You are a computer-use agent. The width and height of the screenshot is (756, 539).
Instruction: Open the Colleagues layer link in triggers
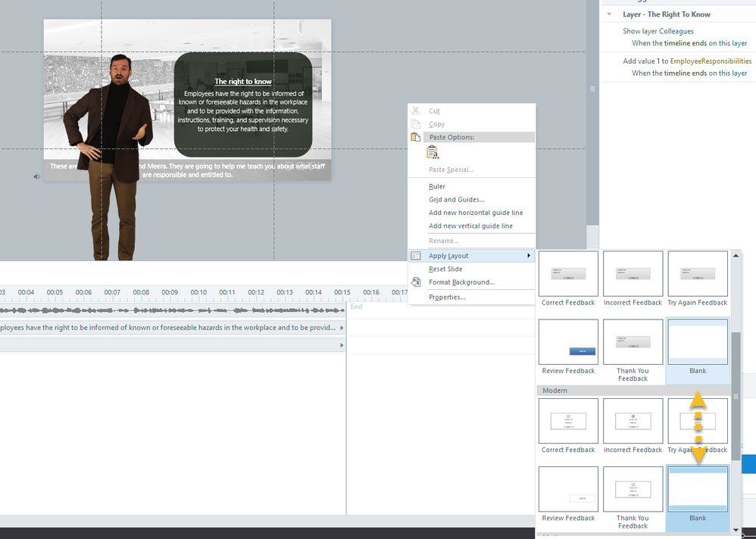[x=676, y=31]
